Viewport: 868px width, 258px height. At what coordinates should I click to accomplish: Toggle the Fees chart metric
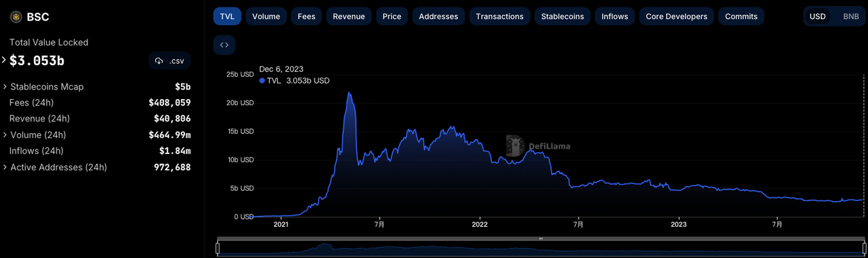click(307, 16)
